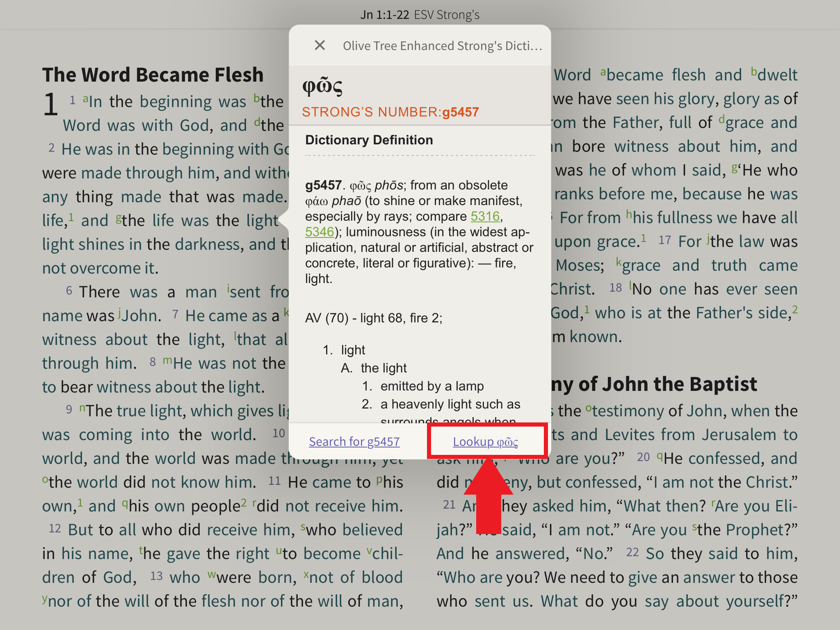Tap the STRONG'S NUMBER:g5457 label
The image size is (840, 630).
(390, 112)
